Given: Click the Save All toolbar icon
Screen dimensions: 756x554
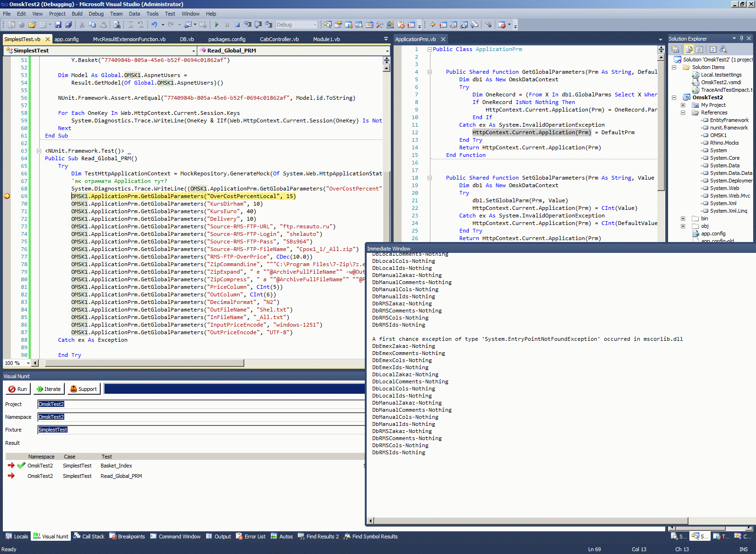Looking at the screenshot, I should tap(69, 25).
